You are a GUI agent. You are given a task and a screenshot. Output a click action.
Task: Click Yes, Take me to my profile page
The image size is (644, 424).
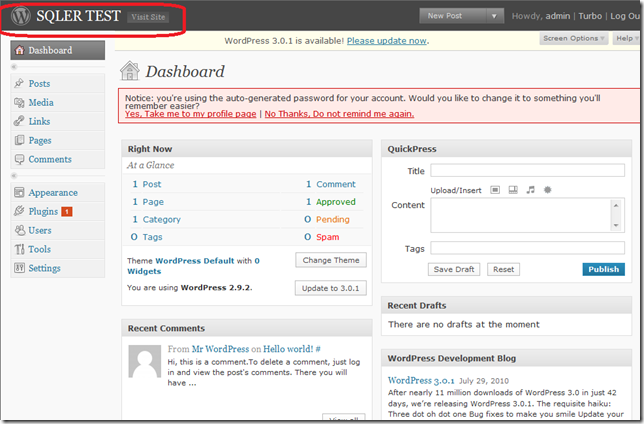(191, 114)
